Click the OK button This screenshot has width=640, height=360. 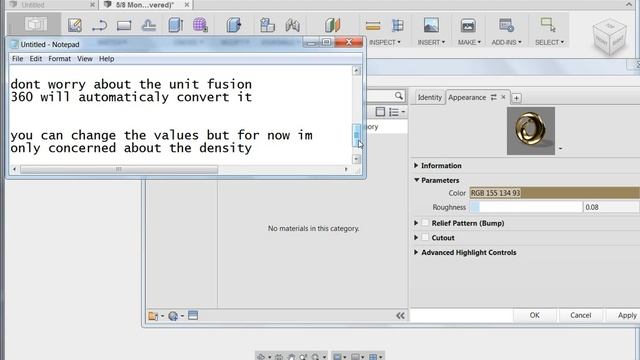click(x=534, y=315)
